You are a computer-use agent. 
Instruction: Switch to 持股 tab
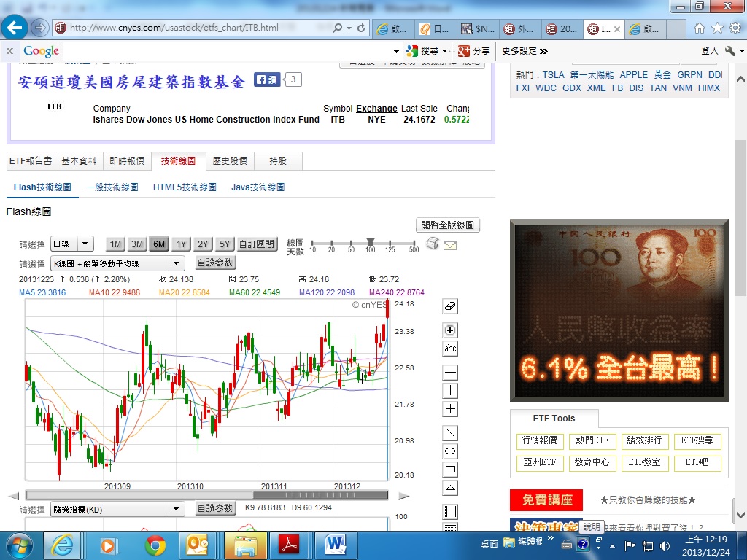[278, 161]
